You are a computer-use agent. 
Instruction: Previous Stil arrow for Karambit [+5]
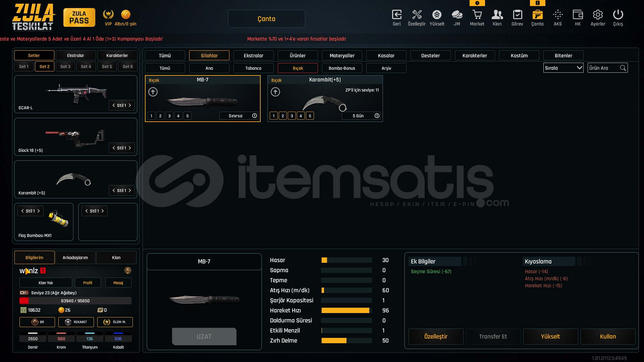[x=114, y=190]
